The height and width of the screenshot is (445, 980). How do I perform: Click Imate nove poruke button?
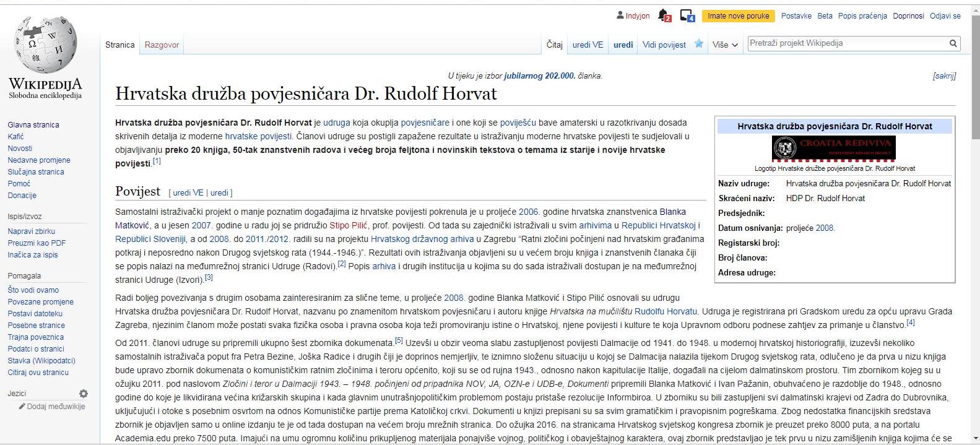click(738, 16)
